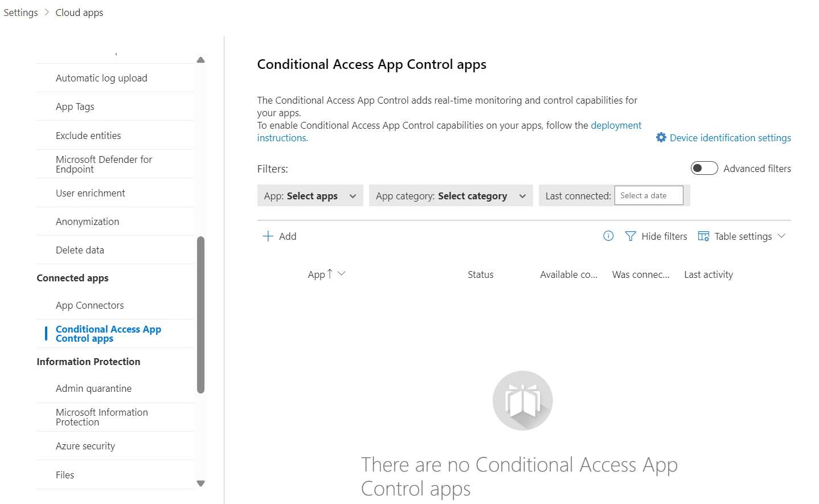Viewport: 819px width, 504px height.
Task: Open the Table settings dropdown chevron
Action: click(x=783, y=235)
